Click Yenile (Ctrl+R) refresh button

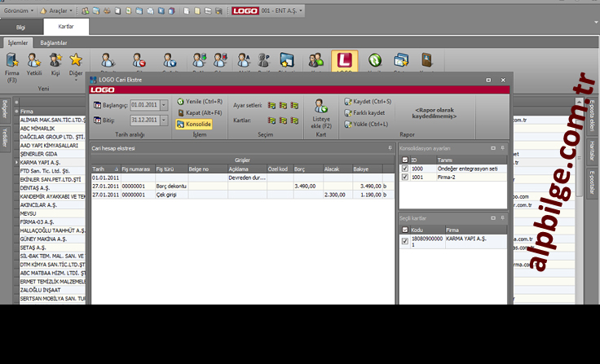coord(199,101)
